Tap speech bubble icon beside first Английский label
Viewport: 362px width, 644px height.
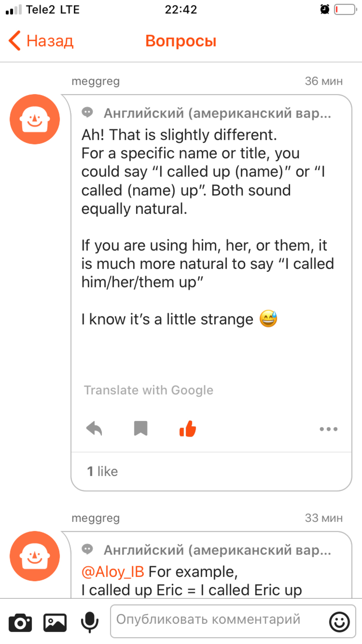pos(87,112)
